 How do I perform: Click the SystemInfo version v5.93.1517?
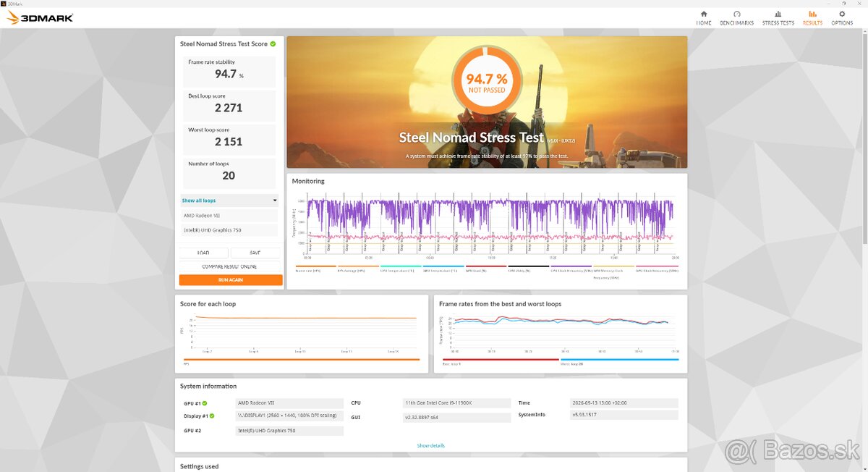pos(624,416)
